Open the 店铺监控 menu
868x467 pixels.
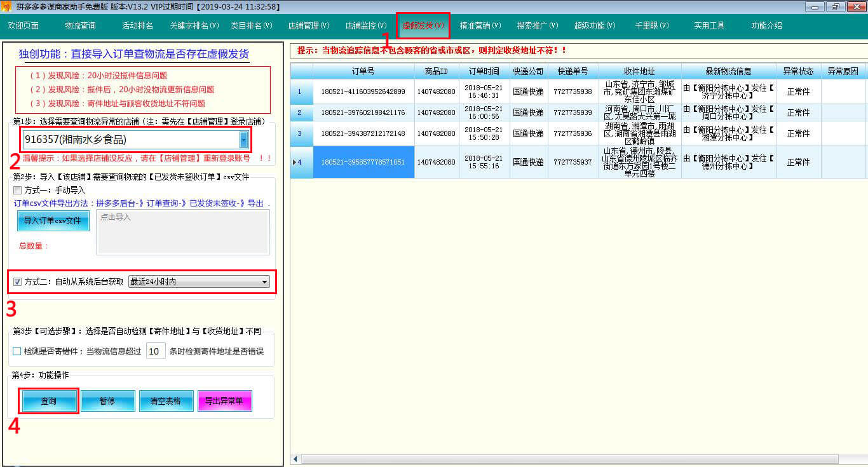tap(366, 26)
